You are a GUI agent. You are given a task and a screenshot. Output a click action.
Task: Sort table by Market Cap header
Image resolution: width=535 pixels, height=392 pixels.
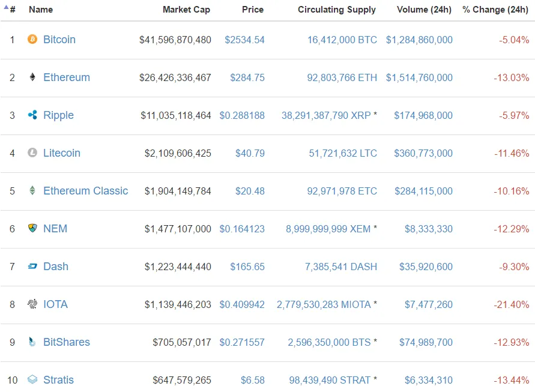pos(186,10)
